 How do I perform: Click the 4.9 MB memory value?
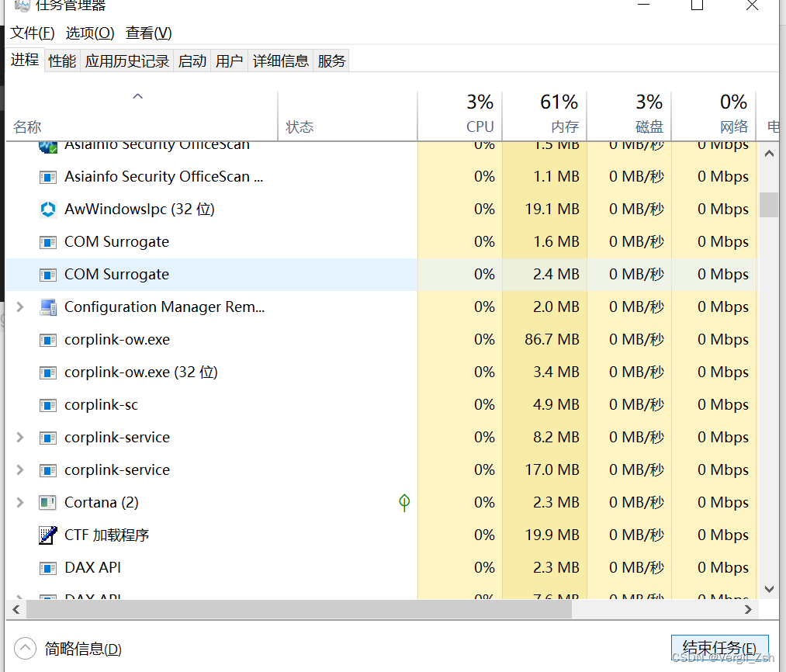556,405
